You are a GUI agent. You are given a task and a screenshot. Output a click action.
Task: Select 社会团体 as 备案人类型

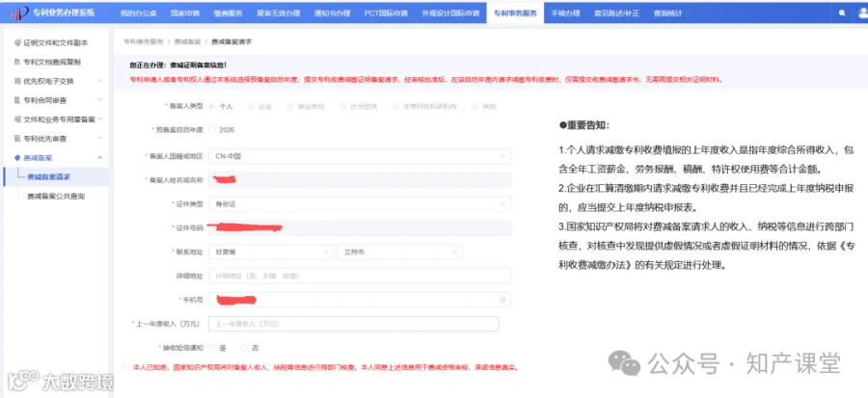pyautogui.click(x=343, y=106)
